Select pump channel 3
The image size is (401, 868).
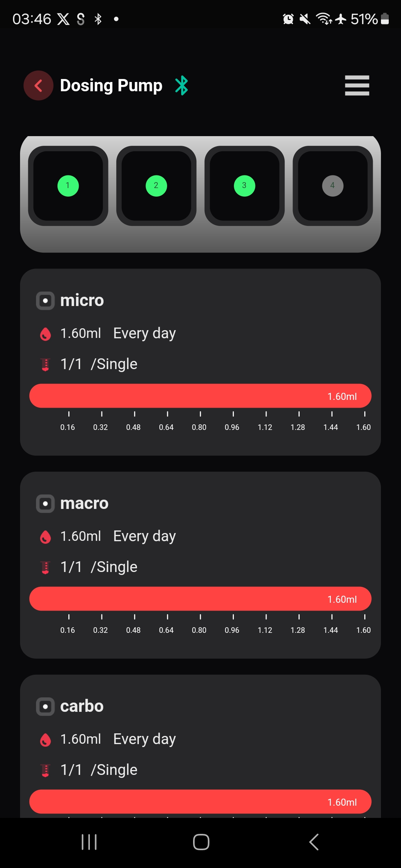(x=245, y=186)
